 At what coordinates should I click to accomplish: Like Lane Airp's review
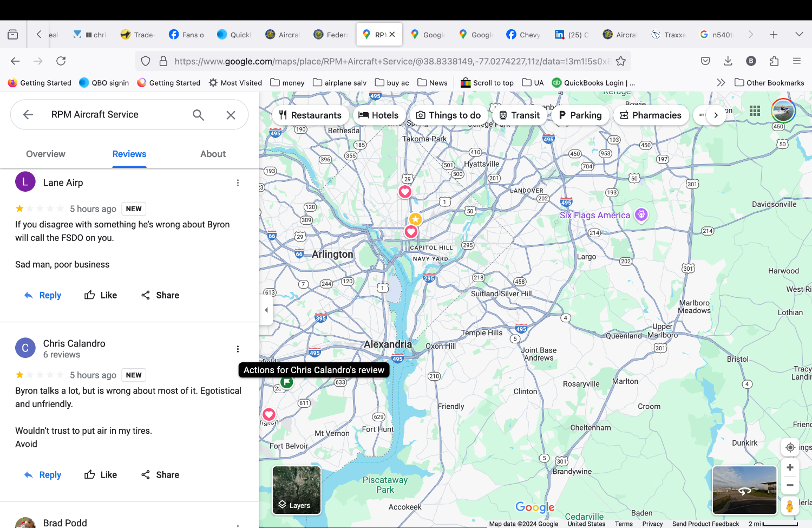point(101,295)
